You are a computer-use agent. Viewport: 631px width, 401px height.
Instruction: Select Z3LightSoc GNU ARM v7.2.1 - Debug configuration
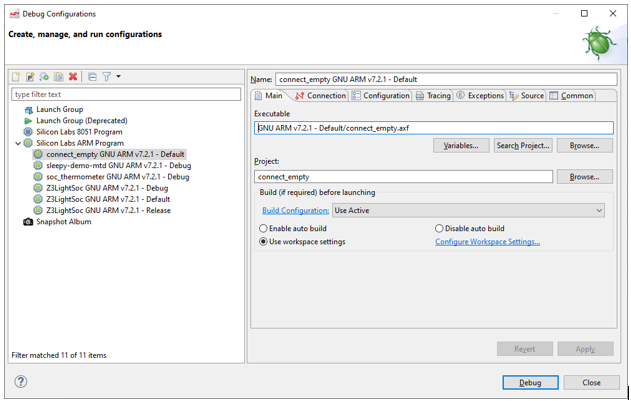coord(107,188)
